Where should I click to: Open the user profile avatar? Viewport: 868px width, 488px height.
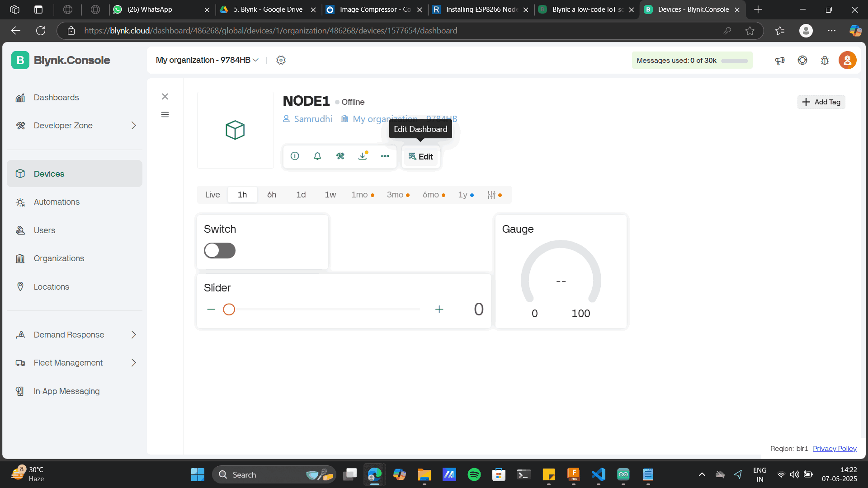point(847,60)
